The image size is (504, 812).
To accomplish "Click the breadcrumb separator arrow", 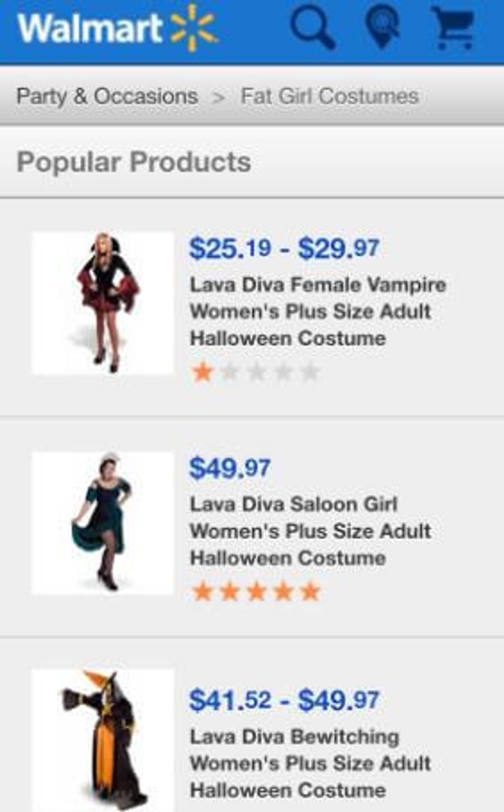I will (219, 97).
